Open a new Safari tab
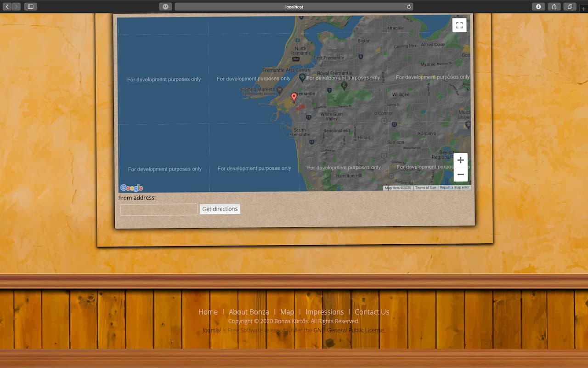The image size is (588, 368). coord(584,9)
